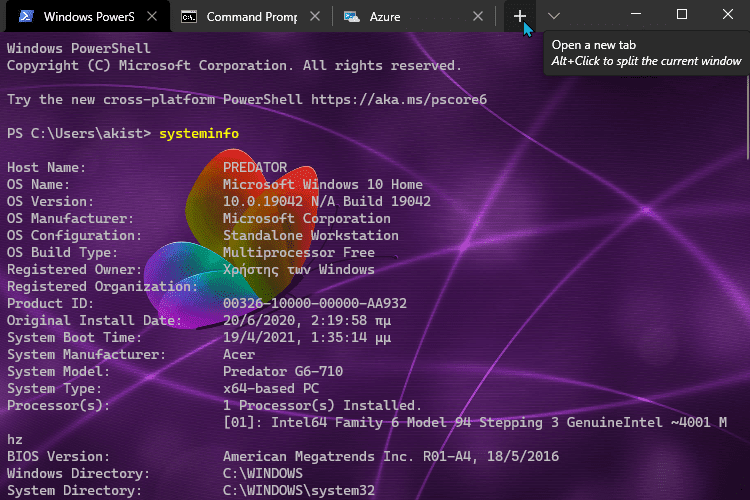Viewport: 750px width, 500px height.
Task: Click the model value 'Predator G6-710'
Action: [283, 372]
